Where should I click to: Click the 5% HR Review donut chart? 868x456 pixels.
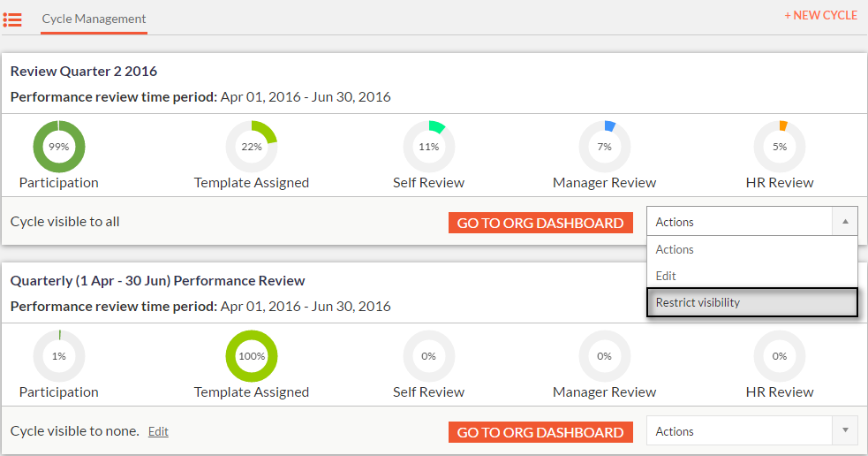tap(780, 147)
